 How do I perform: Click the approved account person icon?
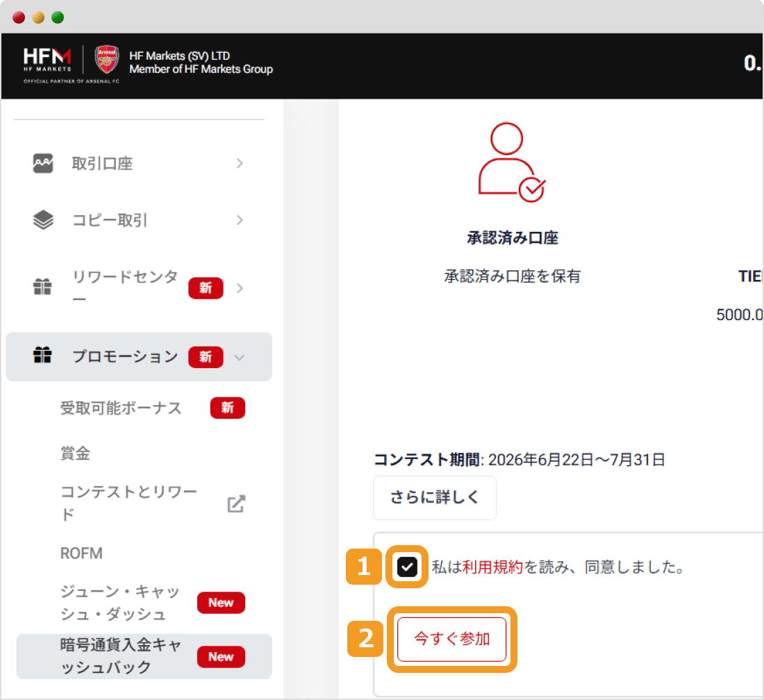pos(511,162)
